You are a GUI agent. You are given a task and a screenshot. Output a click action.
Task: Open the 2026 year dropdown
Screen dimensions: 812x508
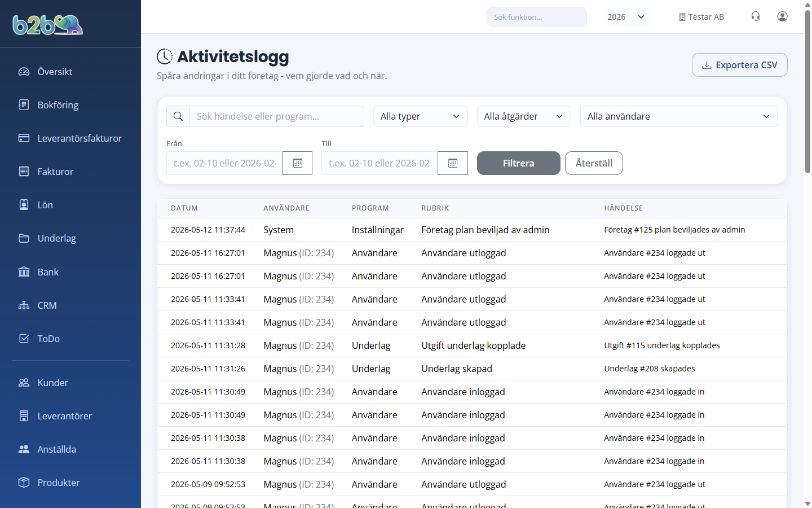tap(626, 17)
